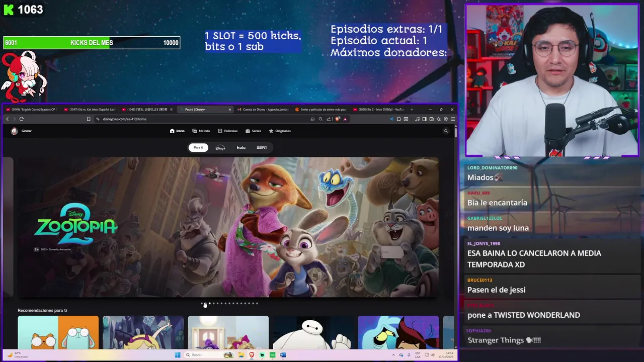This screenshot has height=362, width=644.
Task: Open the browser hamburger menu
Action: coord(453,119)
